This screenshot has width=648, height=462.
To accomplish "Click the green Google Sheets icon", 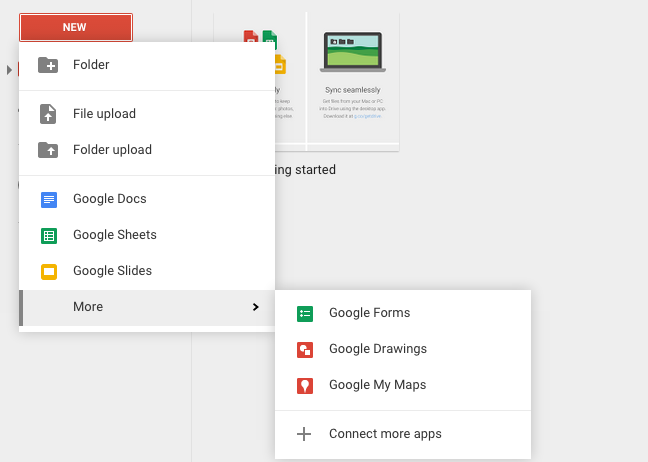I will 49,236.
